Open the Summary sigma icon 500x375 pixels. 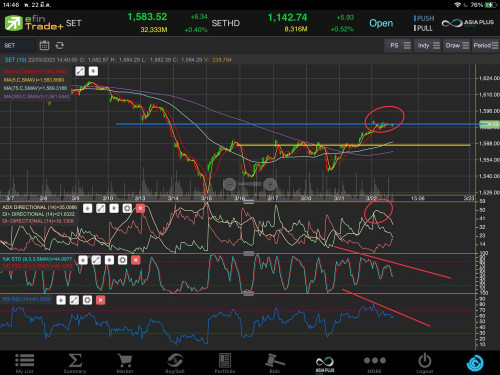pos(75,363)
